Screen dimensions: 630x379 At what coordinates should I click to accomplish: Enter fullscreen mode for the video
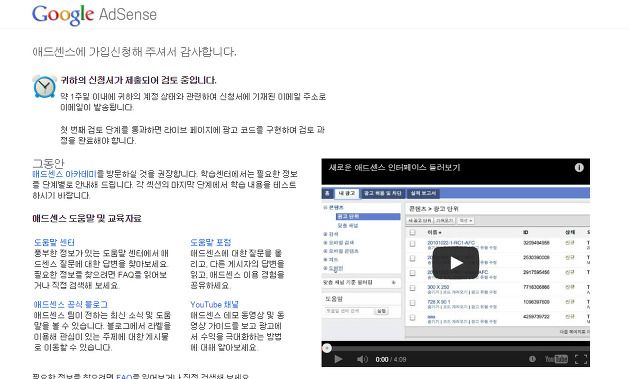(581, 359)
